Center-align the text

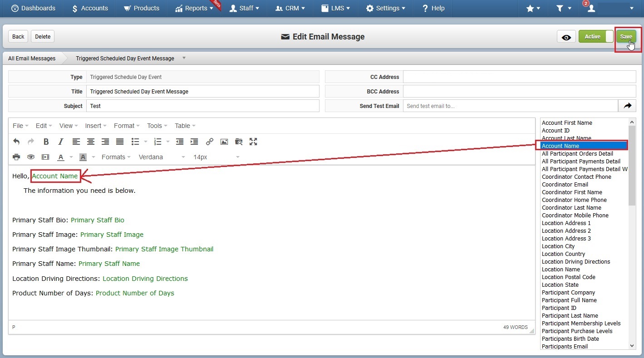click(x=91, y=142)
